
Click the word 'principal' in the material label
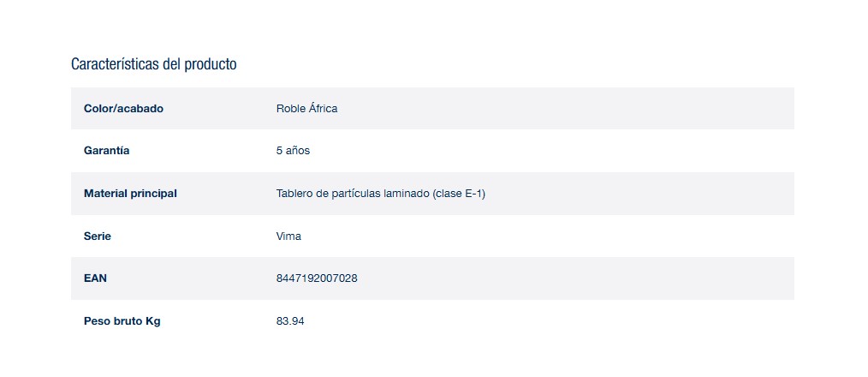154,194
